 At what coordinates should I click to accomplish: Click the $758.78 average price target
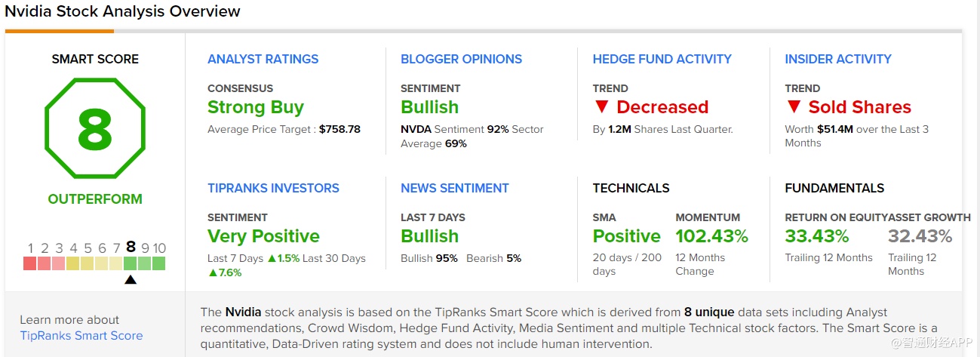tap(339, 129)
